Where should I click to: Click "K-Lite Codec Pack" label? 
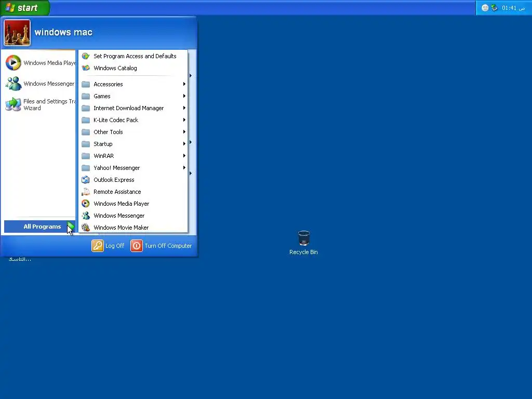116,120
